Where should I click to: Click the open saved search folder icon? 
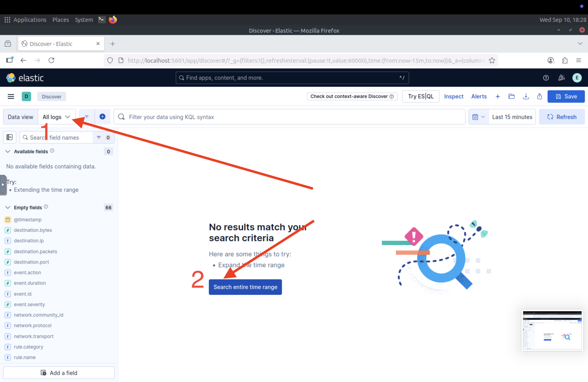point(511,96)
